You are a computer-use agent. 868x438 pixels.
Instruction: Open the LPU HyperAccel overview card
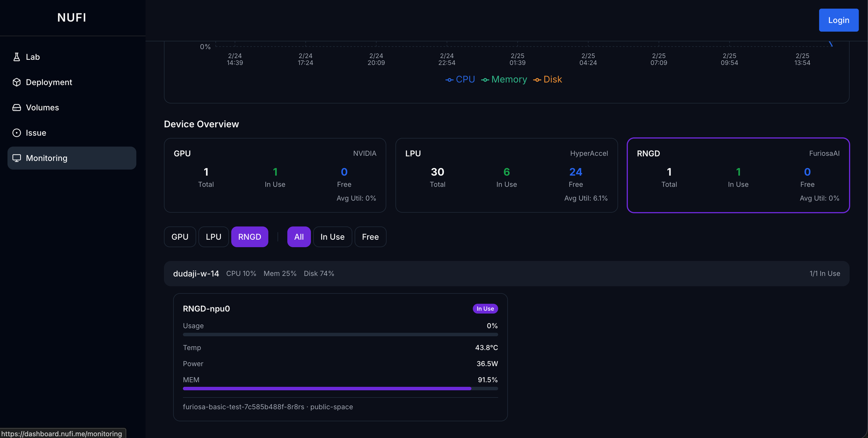[x=506, y=175]
